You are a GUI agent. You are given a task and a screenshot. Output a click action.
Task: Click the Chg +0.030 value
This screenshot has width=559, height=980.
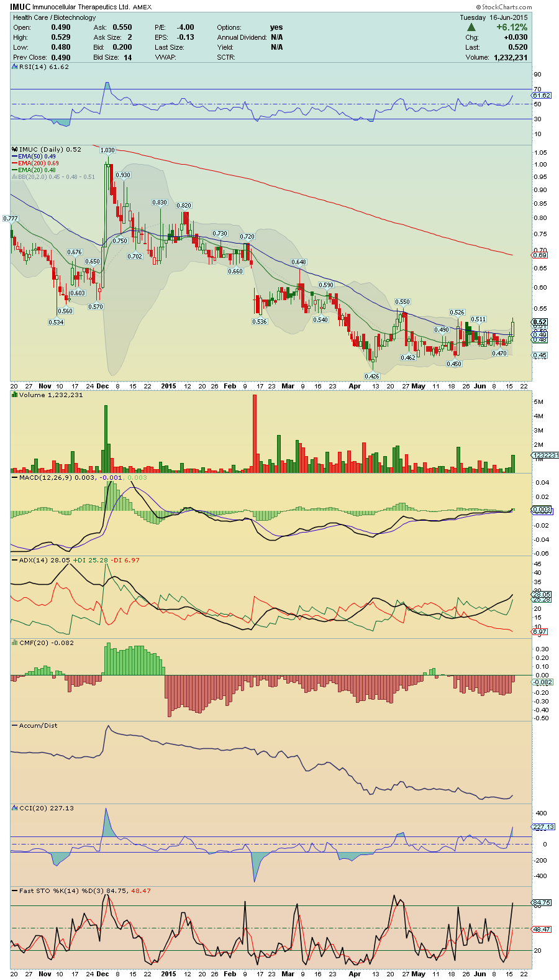click(x=516, y=37)
